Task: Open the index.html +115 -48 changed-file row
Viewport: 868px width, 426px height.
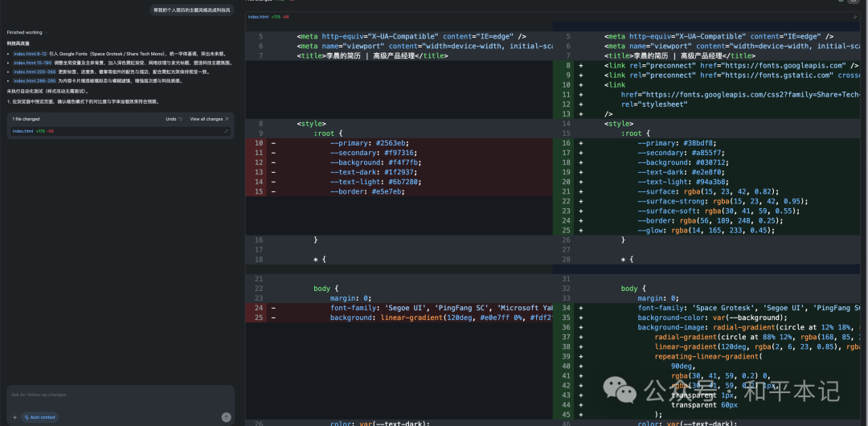Action: pyautogui.click(x=120, y=131)
